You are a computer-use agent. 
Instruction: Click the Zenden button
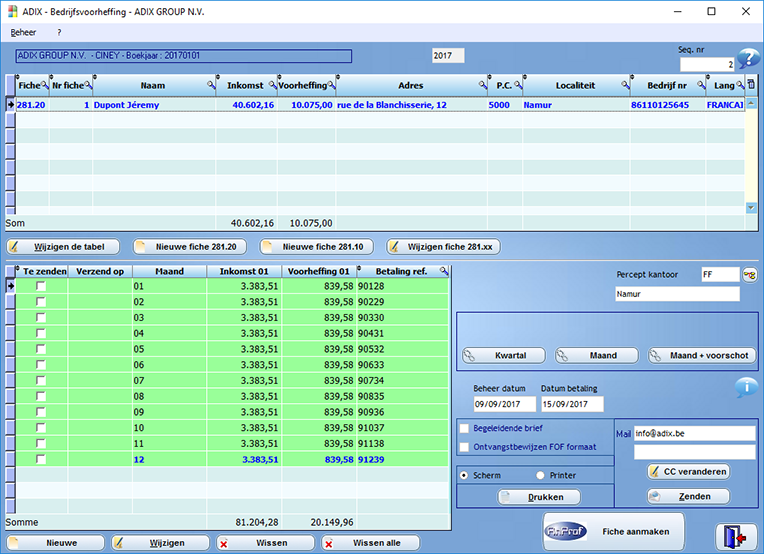[689, 497]
